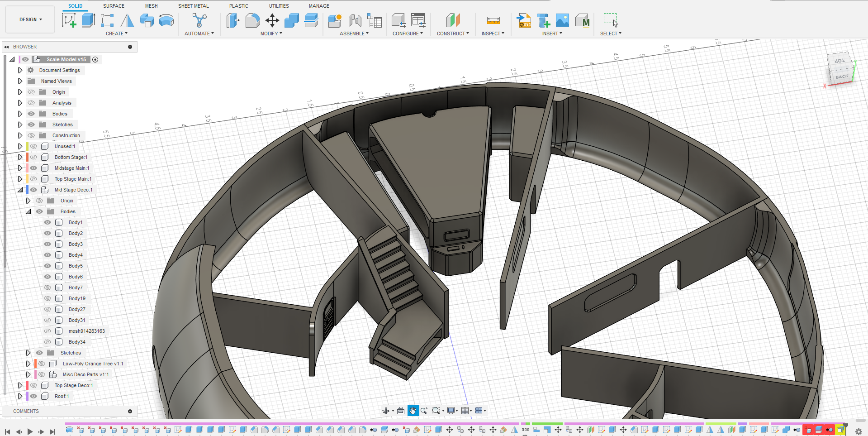Image resolution: width=868 pixels, height=436 pixels.
Task: Click the New Component icon
Action: (x=335, y=20)
